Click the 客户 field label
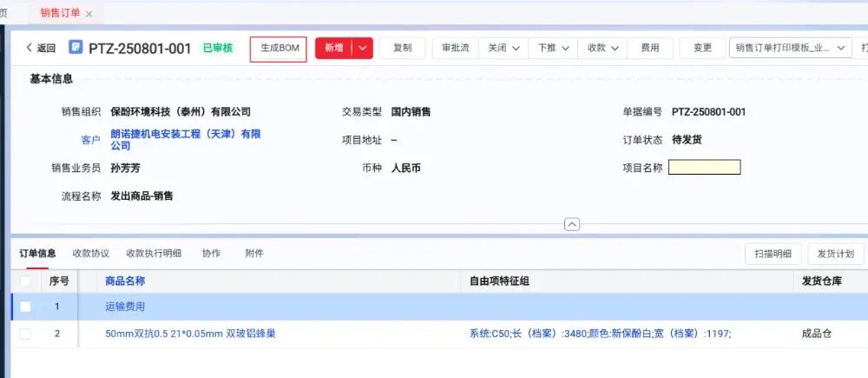Screen dimensions: 868x378 point(91,140)
